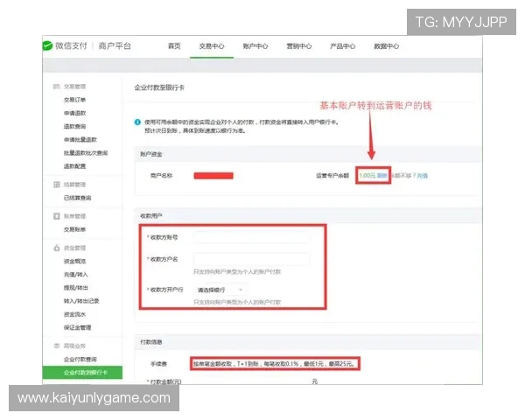Click the 商户平台 header text

(115, 45)
